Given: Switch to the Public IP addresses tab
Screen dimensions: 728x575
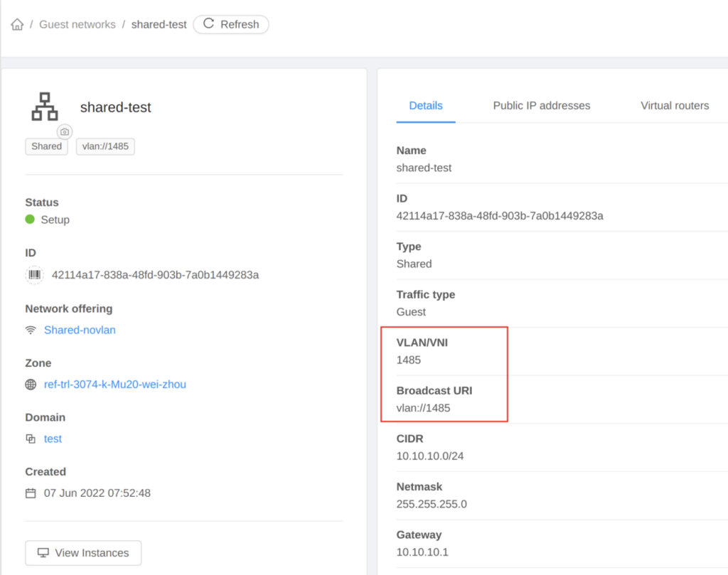Looking at the screenshot, I should [x=541, y=105].
